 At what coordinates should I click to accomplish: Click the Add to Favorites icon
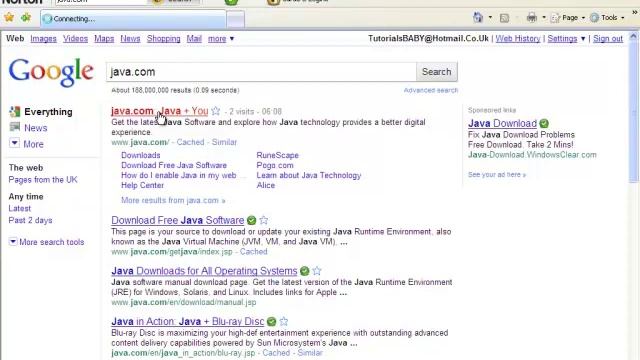[26, 18]
